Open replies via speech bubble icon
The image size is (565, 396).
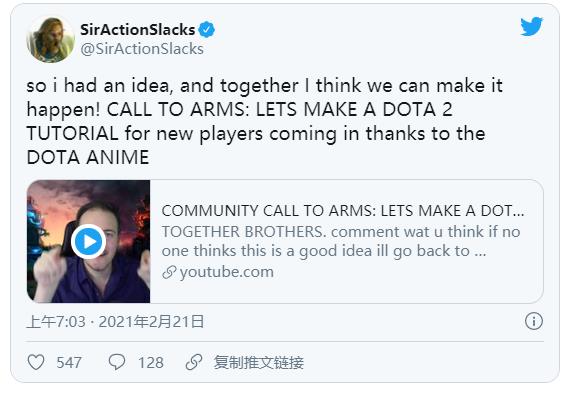tap(117, 362)
